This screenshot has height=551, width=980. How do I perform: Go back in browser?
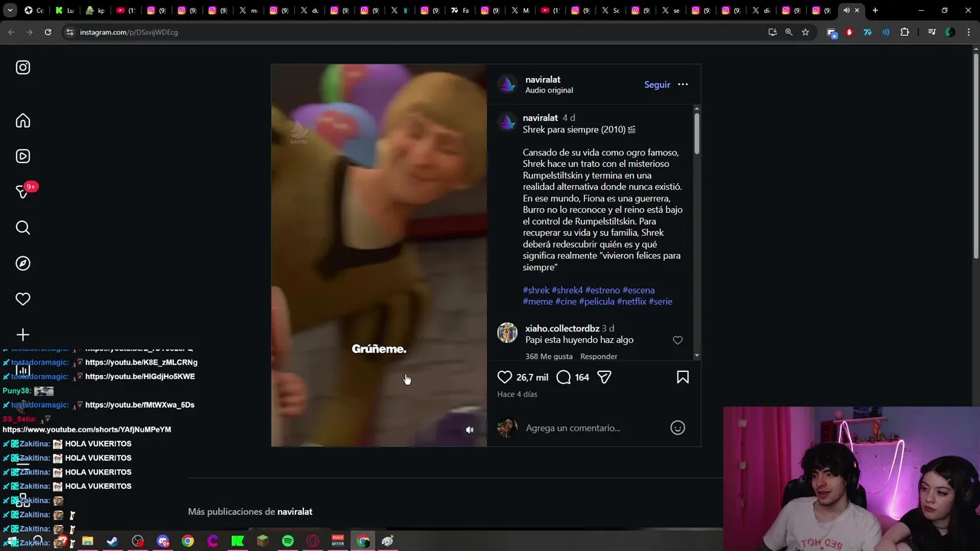(11, 32)
